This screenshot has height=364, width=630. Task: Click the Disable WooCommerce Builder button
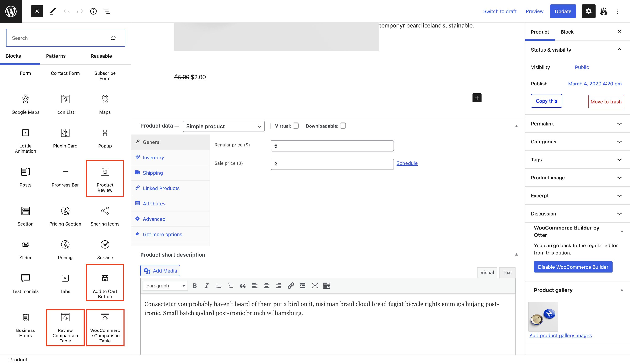[573, 267]
